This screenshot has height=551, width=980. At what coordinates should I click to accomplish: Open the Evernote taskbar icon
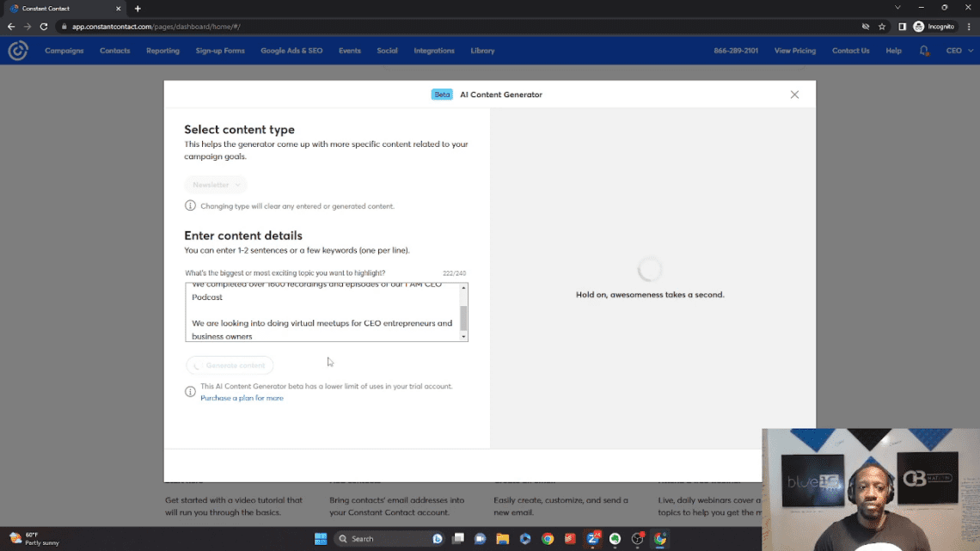[615, 538]
